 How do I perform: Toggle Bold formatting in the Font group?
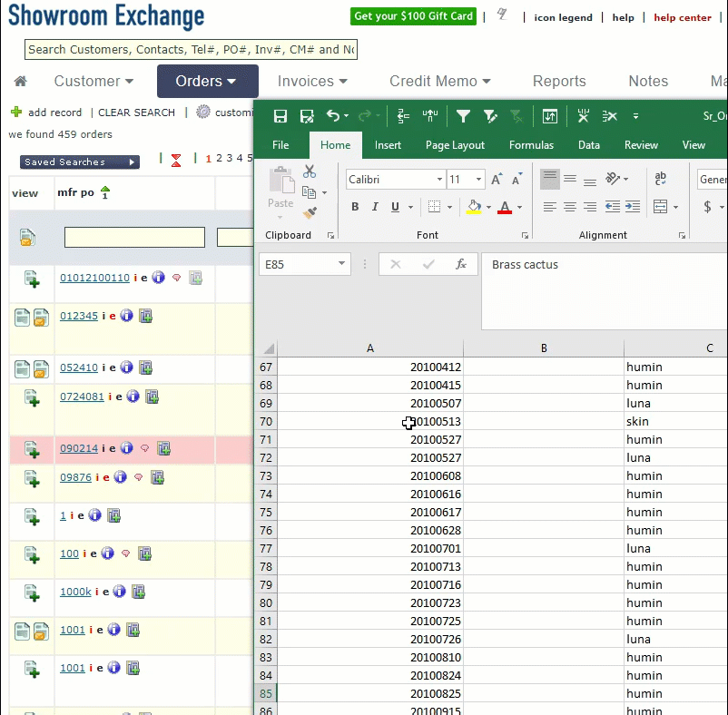[355, 207]
